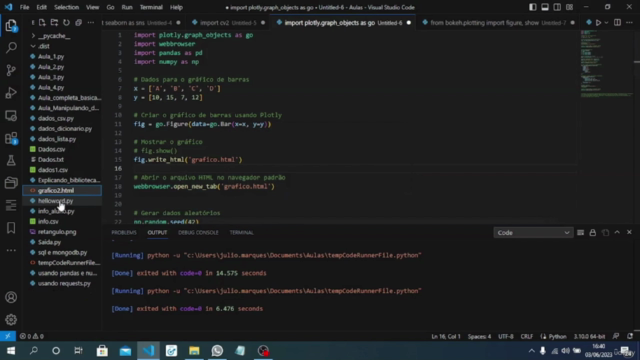Open the Accounts menu

[x=11, y=297]
